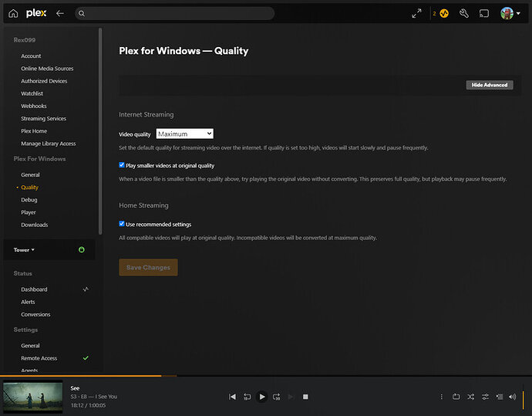Open Downloads settings
The image size is (532, 416).
(x=34, y=225)
